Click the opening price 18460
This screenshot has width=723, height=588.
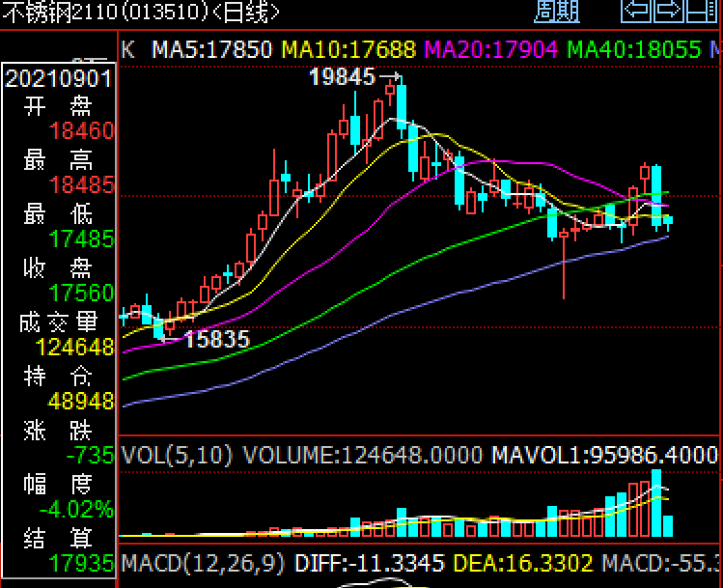pos(81,130)
